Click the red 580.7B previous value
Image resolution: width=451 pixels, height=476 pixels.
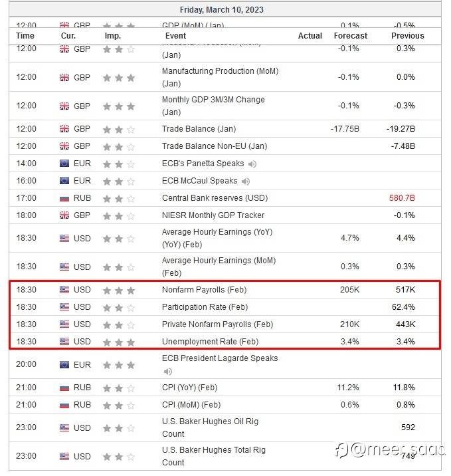click(x=401, y=198)
